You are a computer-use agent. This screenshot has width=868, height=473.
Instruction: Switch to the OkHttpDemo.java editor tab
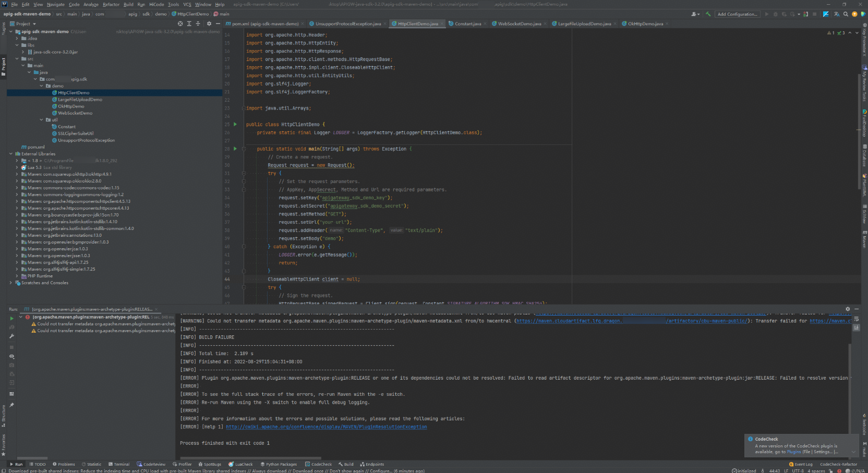[645, 23]
